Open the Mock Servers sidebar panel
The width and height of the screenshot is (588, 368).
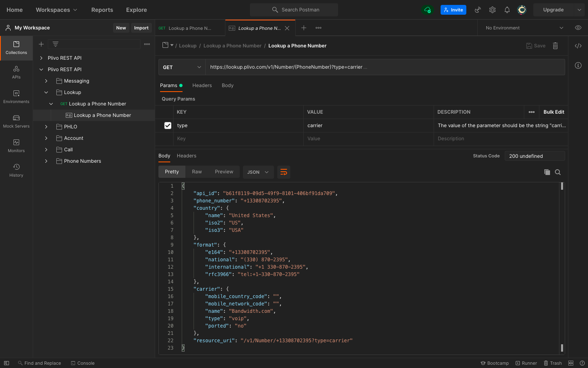[16, 121]
